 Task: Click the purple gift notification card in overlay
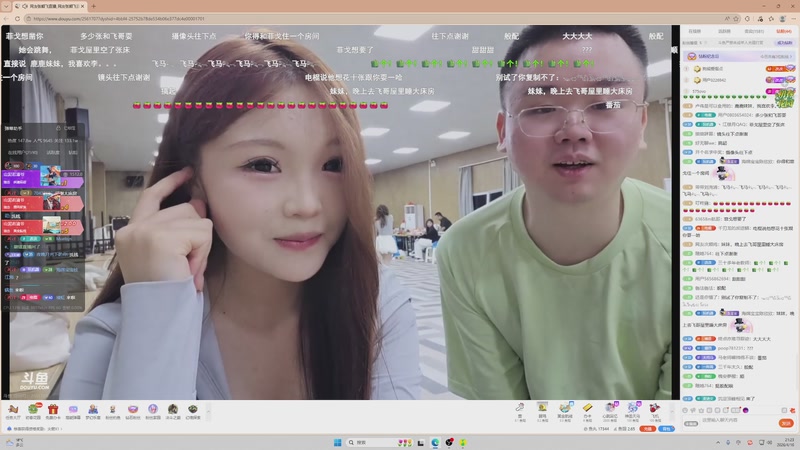[x=42, y=177]
